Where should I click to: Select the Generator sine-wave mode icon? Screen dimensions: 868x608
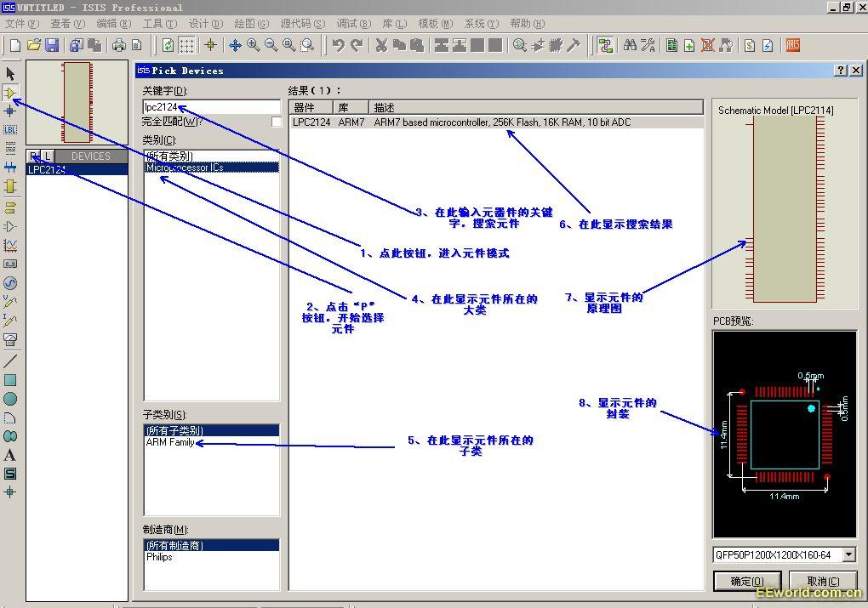(x=10, y=282)
